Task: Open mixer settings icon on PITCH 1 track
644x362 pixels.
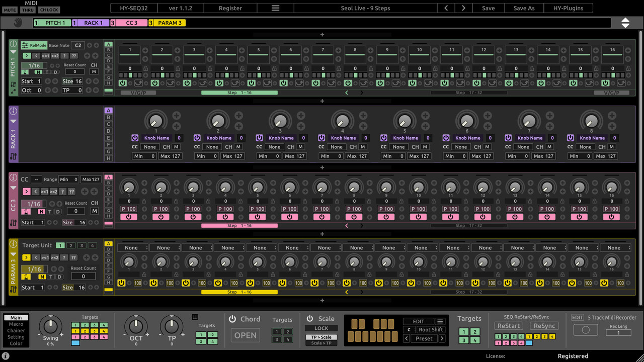Action: [x=14, y=83]
